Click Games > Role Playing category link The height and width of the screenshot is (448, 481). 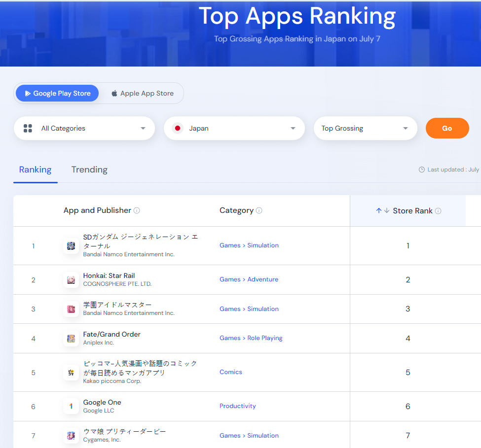coord(251,338)
